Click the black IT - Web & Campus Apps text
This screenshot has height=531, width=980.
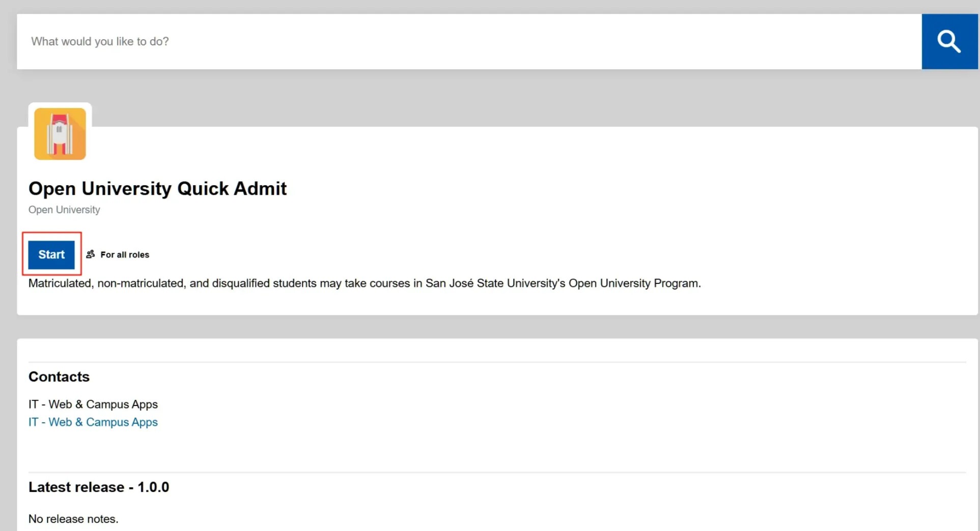tap(93, 404)
